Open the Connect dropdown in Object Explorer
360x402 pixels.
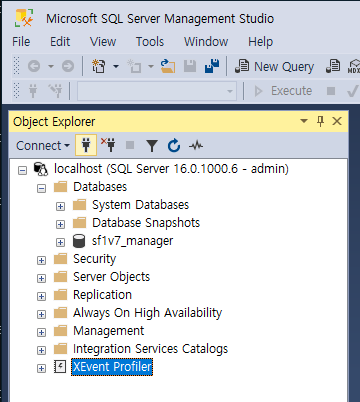click(43, 146)
